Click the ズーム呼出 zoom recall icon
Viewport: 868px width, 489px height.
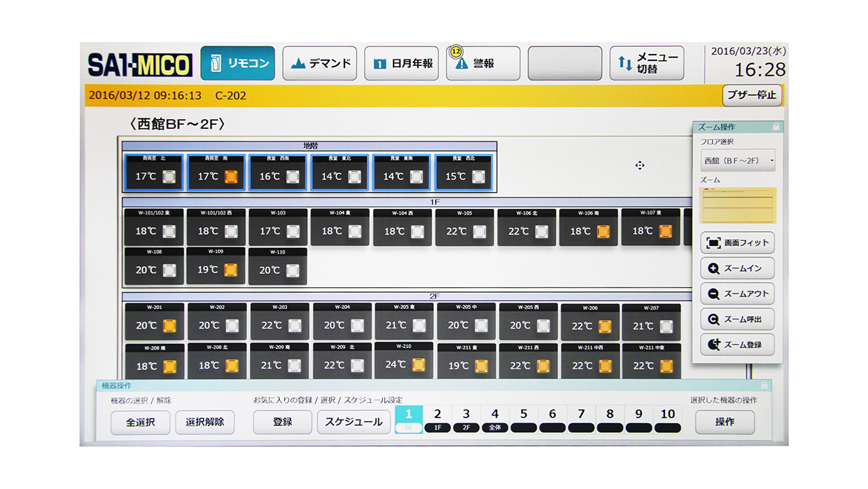click(713, 319)
